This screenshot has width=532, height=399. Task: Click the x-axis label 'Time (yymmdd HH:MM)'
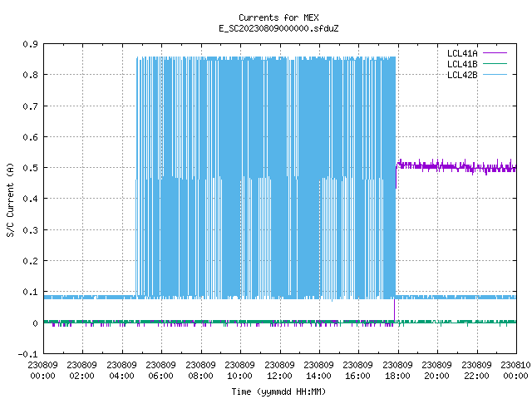click(278, 392)
